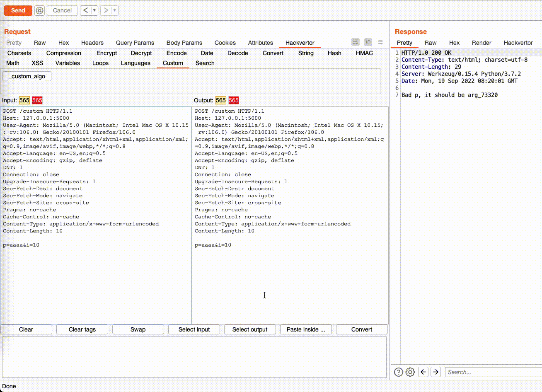Expand the request history forward dropdown
Image resolution: width=542 pixels, height=392 pixels.
(x=115, y=10)
